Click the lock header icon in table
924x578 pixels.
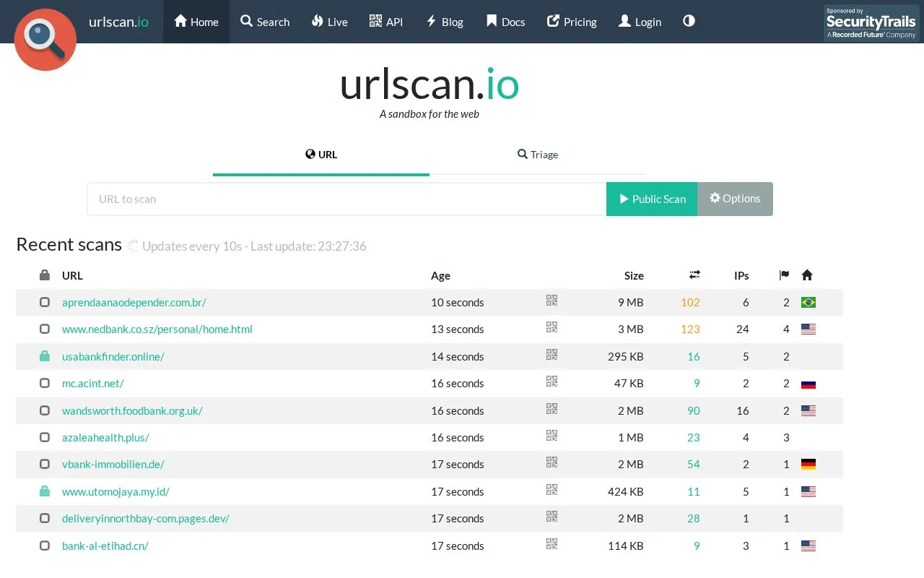45,275
